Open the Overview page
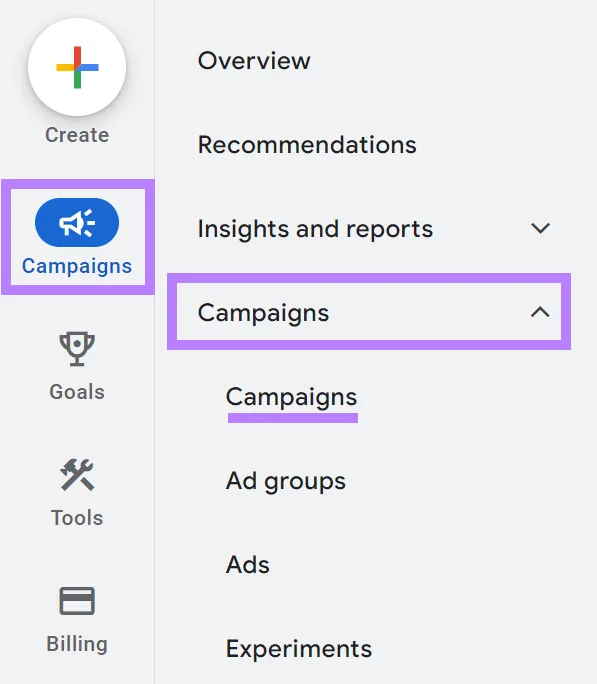This screenshot has width=597, height=684. click(254, 60)
